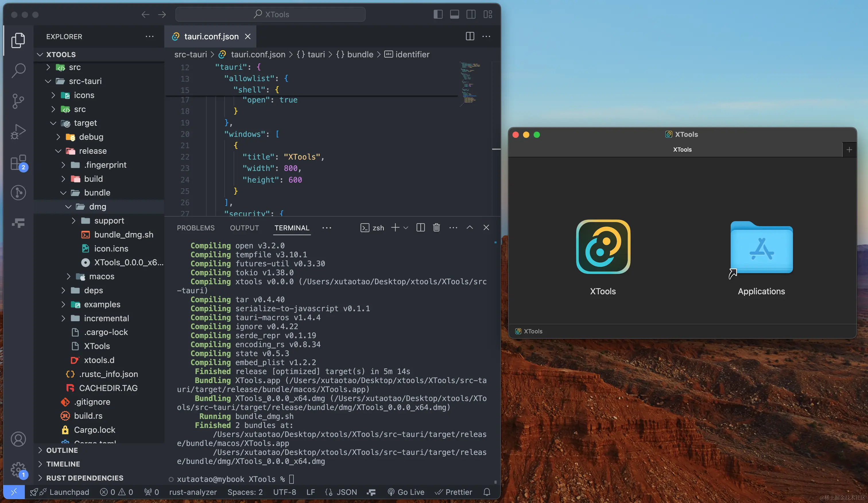868x503 pixels.
Task: Open the Search view in activity bar
Action: (x=18, y=70)
